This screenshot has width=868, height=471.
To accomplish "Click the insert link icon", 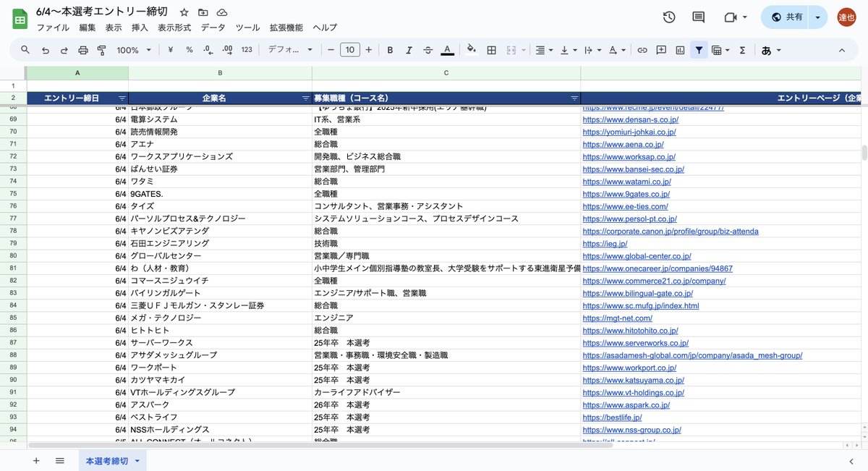I will tap(642, 50).
